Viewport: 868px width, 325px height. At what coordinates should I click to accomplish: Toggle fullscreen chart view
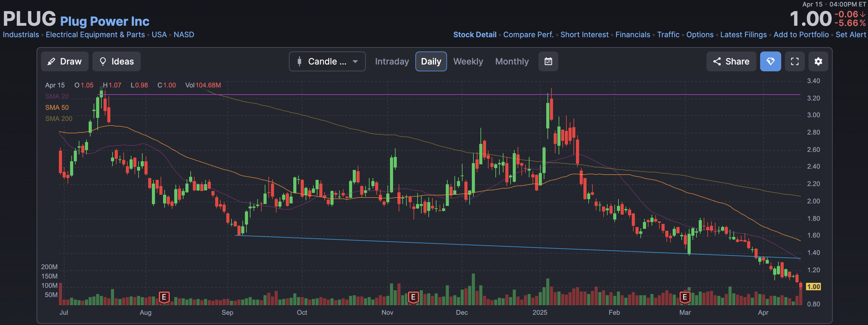coord(795,61)
